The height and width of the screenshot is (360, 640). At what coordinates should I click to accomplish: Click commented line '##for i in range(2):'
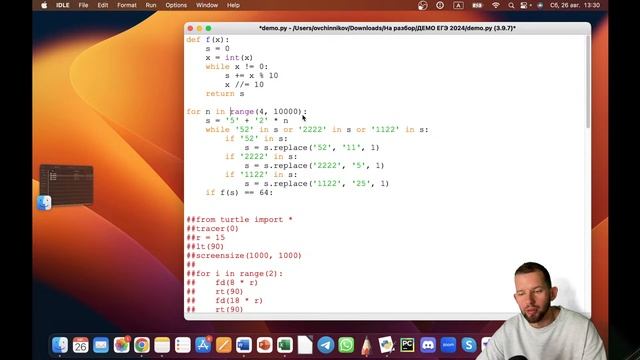235,273
